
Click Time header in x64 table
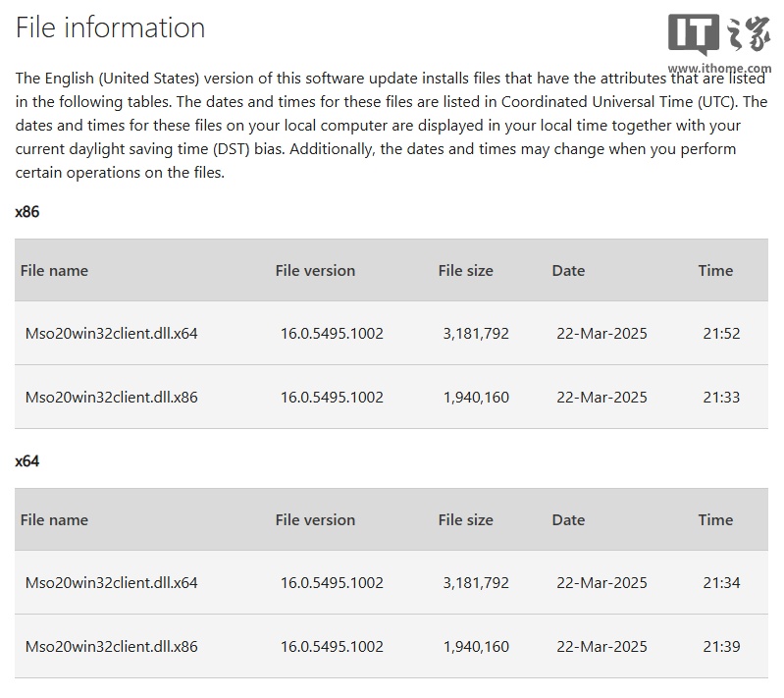click(715, 520)
